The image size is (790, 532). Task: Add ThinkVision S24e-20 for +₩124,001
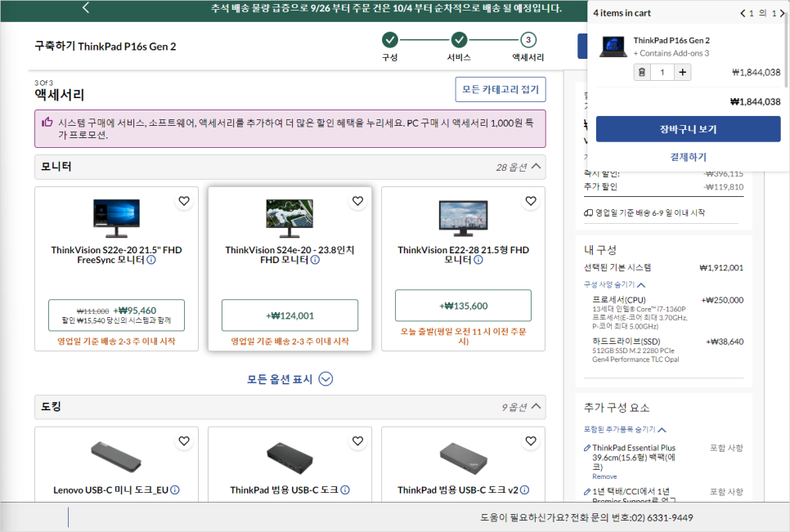pos(290,315)
